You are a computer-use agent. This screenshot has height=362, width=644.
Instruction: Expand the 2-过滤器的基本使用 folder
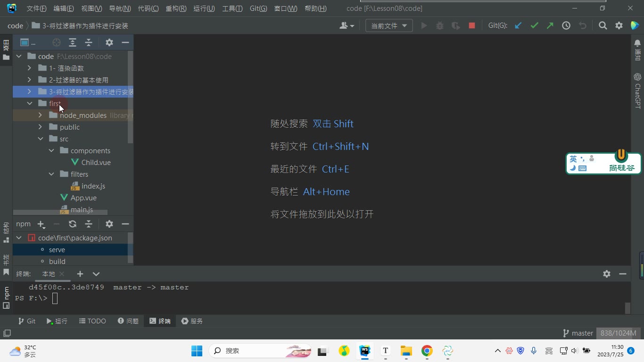click(29, 80)
